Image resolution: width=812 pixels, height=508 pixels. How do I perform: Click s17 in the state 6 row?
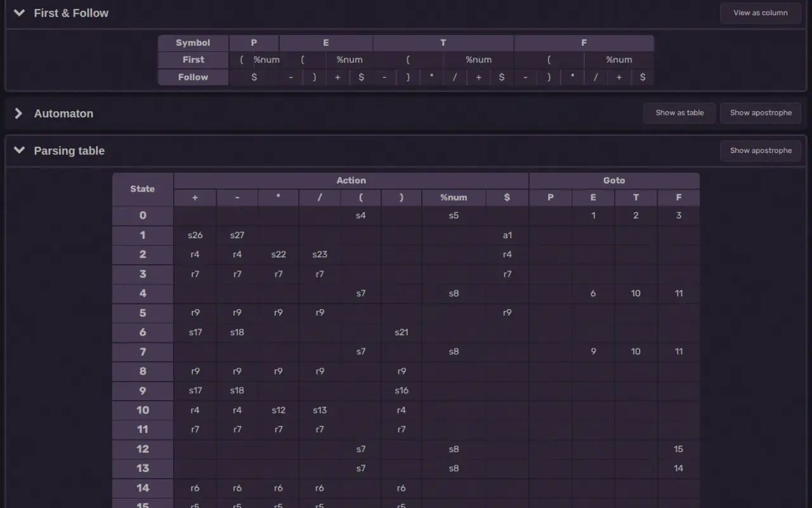click(195, 332)
